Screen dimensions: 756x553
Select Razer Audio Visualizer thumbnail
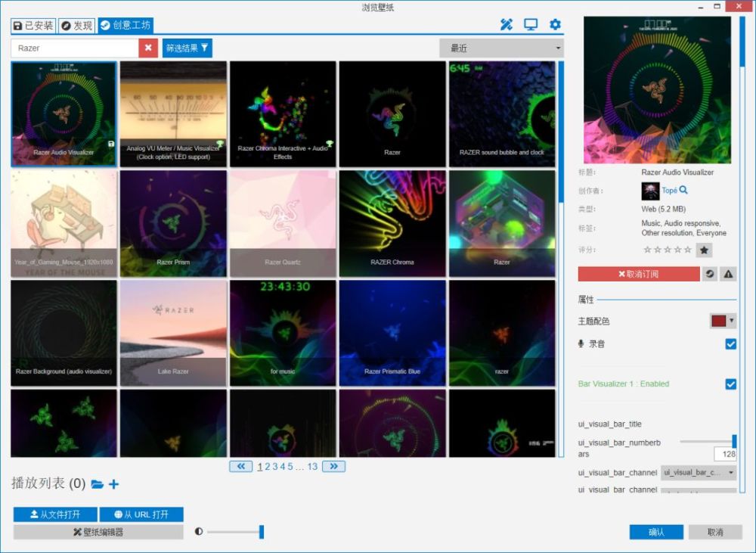pos(64,114)
